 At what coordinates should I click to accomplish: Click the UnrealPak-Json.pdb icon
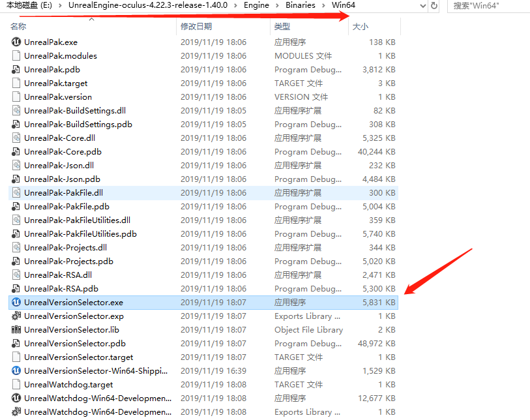pyautogui.click(x=16, y=179)
